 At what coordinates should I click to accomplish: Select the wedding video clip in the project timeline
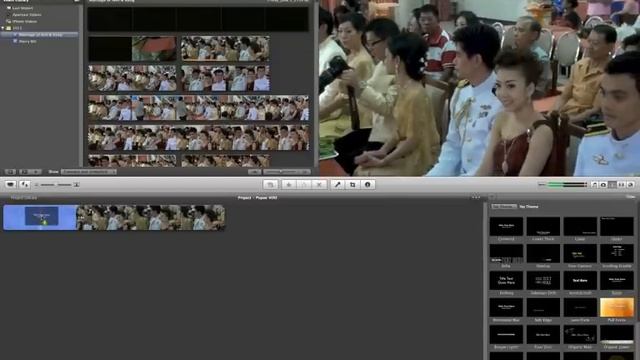click(151, 218)
